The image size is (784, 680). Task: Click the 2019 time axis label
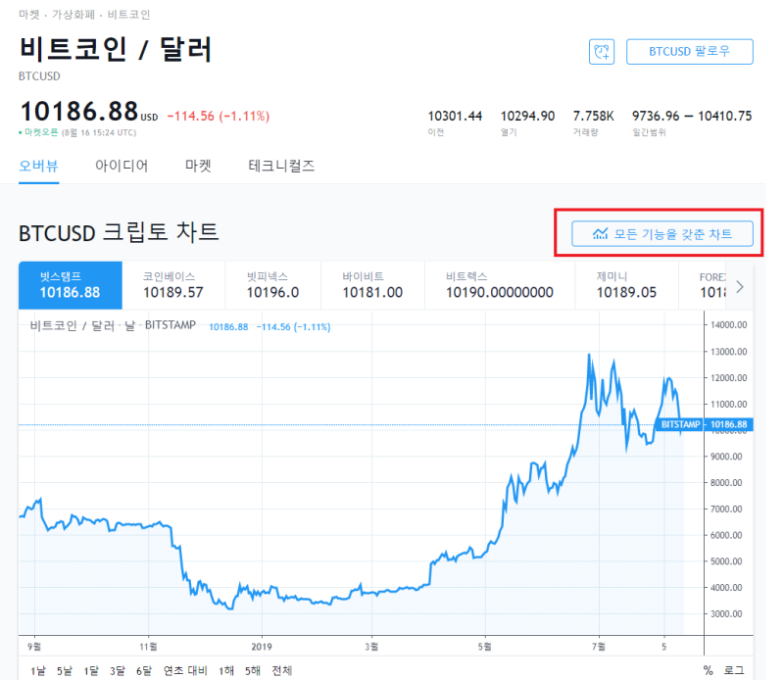click(x=262, y=647)
